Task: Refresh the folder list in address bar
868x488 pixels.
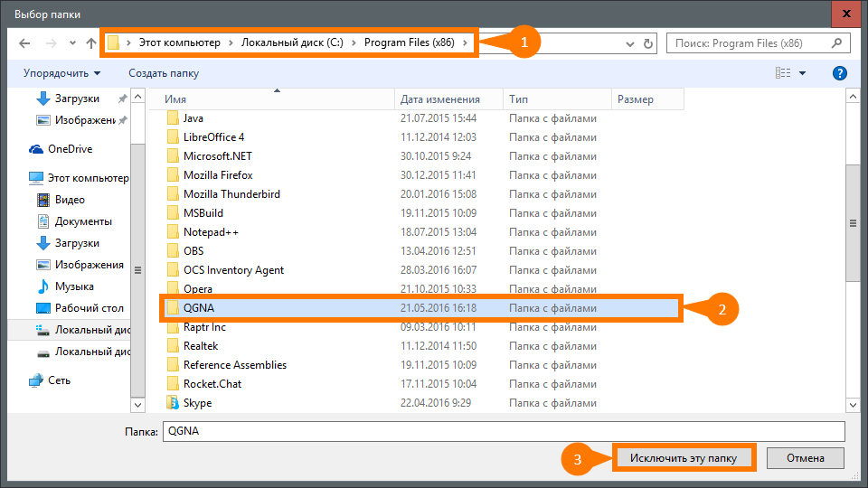Action: tap(648, 43)
